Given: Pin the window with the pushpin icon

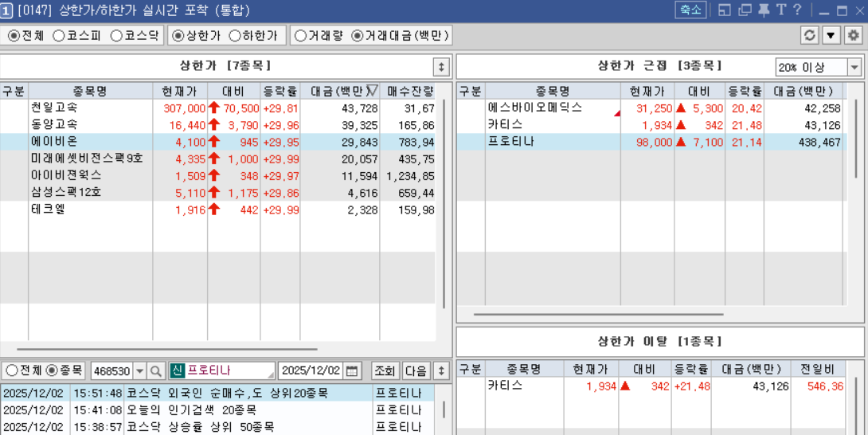Looking at the screenshot, I should 764,10.
